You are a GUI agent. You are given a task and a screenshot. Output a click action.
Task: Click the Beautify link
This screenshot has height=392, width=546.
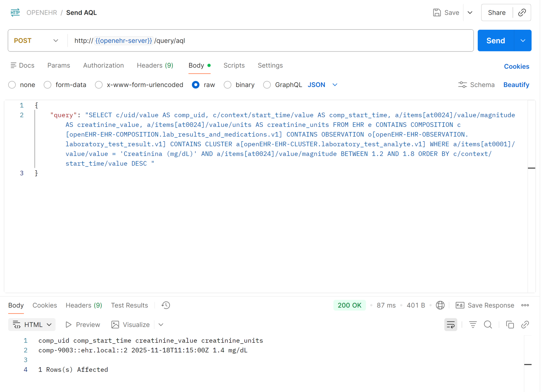click(516, 85)
